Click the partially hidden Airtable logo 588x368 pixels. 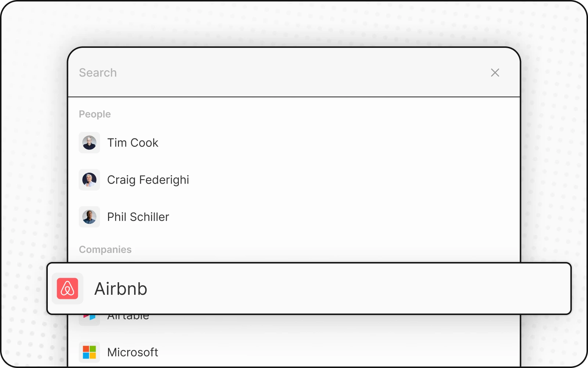89,317
